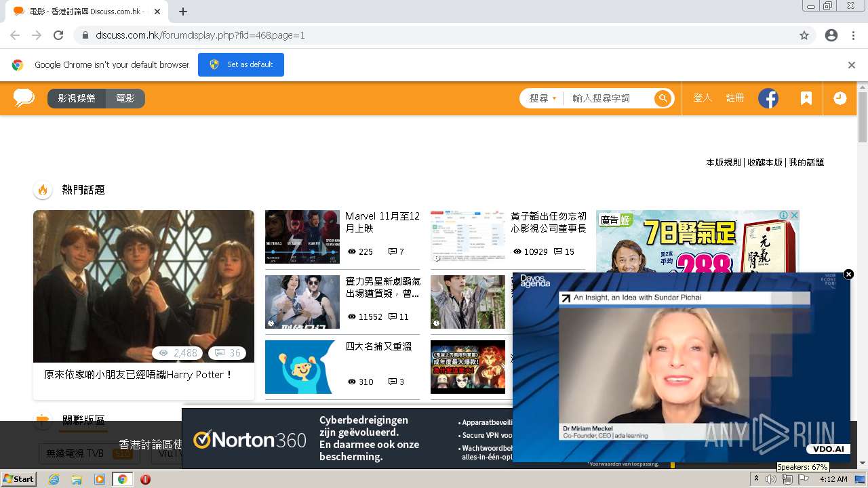Go back to previous page
This screenshot has width=868, height=488.
tap(15, 35)
